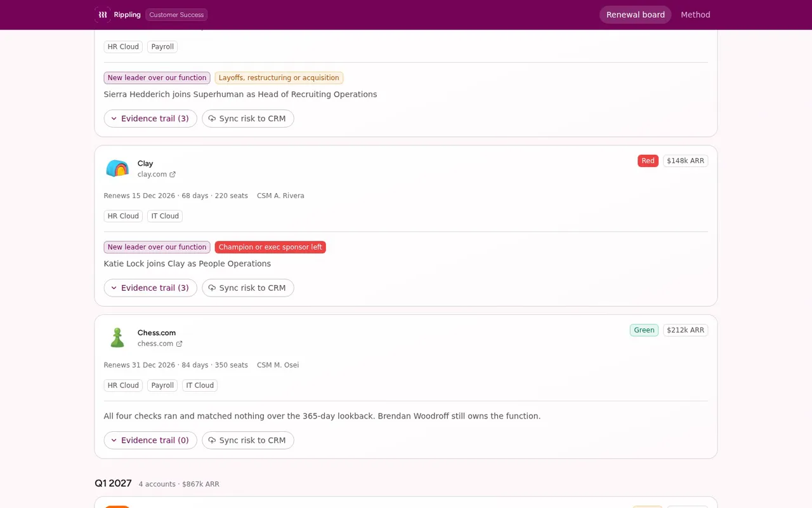Select the Chess.com account name
Image resolution: width=812 pixels, height=508 pixels.
click(157, 333)
